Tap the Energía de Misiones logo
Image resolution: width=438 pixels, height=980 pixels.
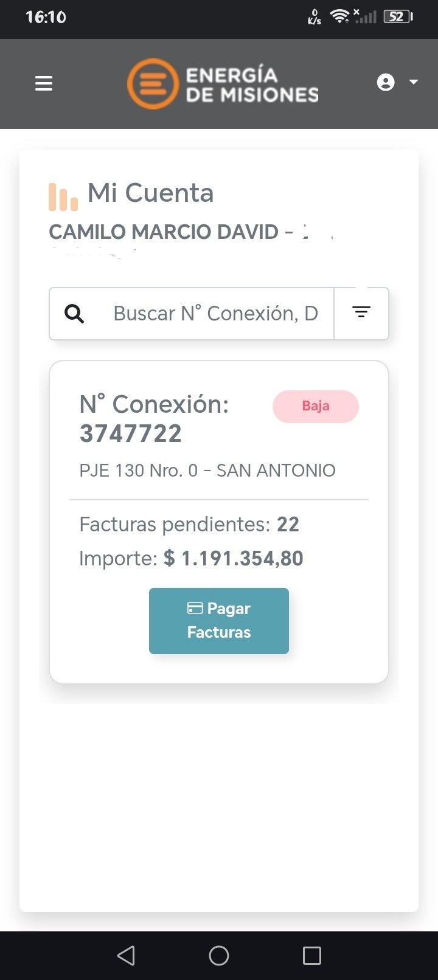pos(223,84)
